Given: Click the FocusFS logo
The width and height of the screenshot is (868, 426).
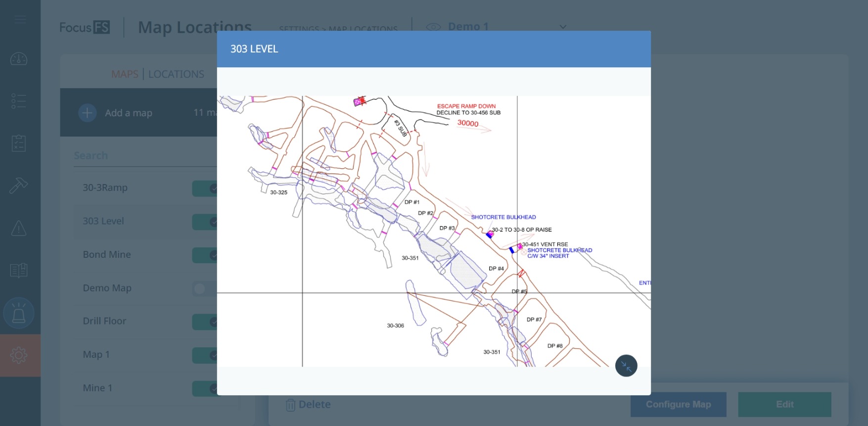Looking at the screenshot, I should pyautogui.click(x=85, y=27).
